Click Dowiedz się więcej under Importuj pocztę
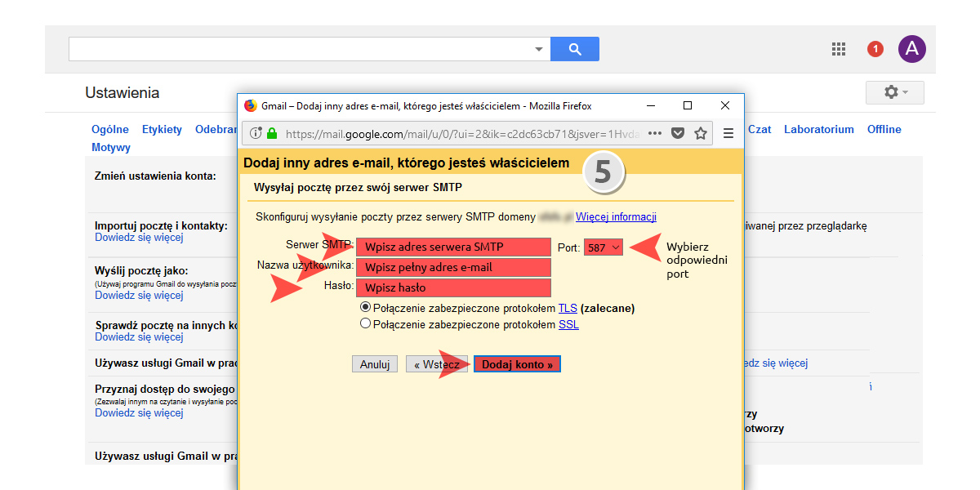This screenshot has width=980, height=490. pyautogui.click(x=139, y=238)
